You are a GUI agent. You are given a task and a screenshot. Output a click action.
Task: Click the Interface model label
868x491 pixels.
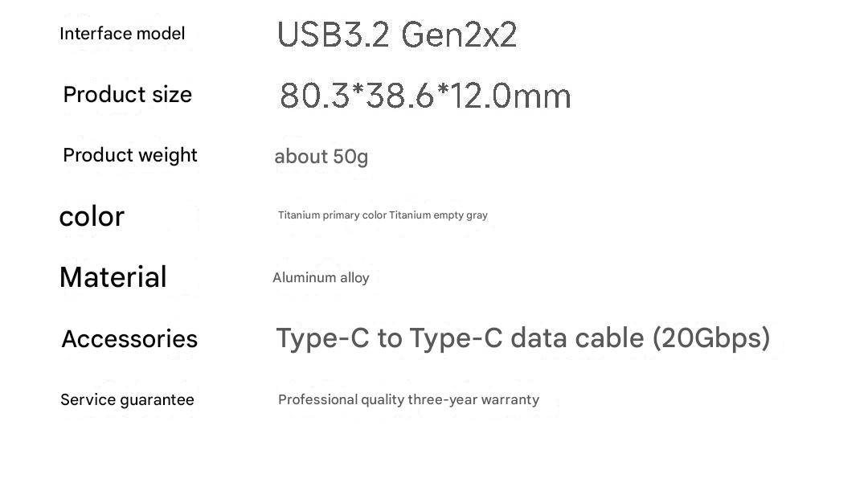tap(122, 34)
